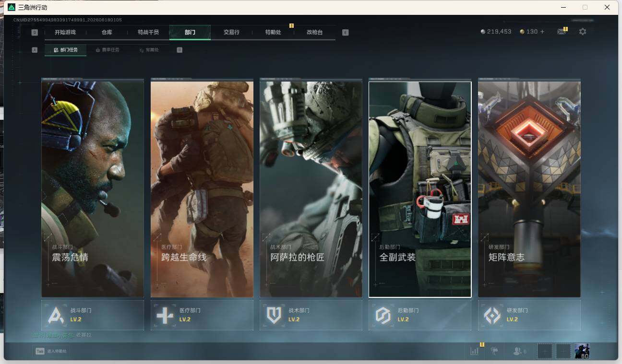The height and width of the screenshot is (364, 622).
Task: Click the 219,453 currency balance
Action: click(x=496, y=32)
